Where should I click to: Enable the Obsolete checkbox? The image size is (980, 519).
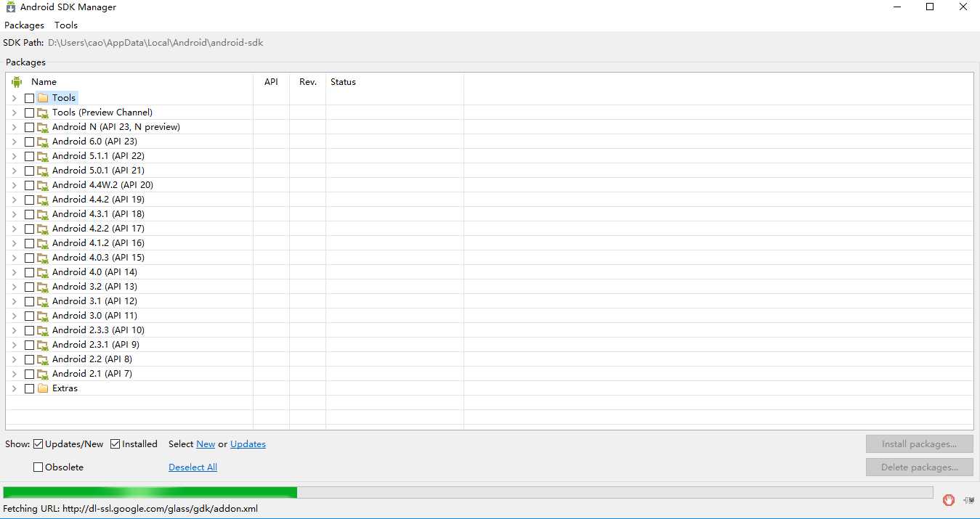point(39,467)
